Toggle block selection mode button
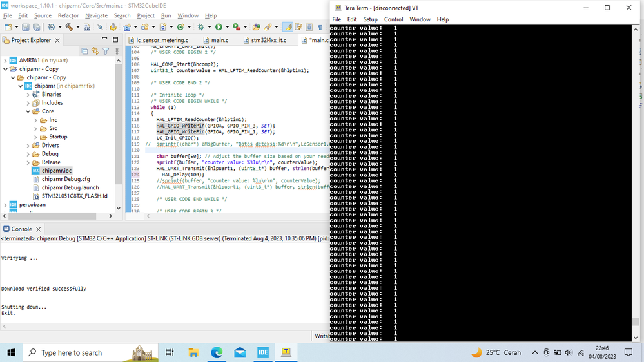 (x=309, y=27)
